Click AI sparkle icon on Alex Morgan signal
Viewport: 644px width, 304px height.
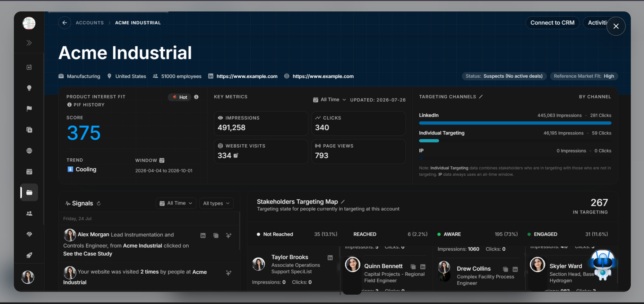point(229,235)
